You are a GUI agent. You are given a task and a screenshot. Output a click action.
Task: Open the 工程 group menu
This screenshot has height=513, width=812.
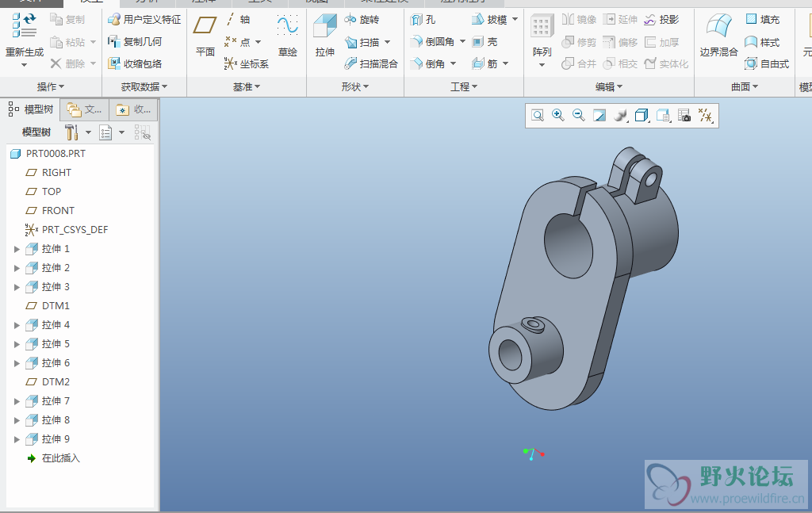(463, 87)
